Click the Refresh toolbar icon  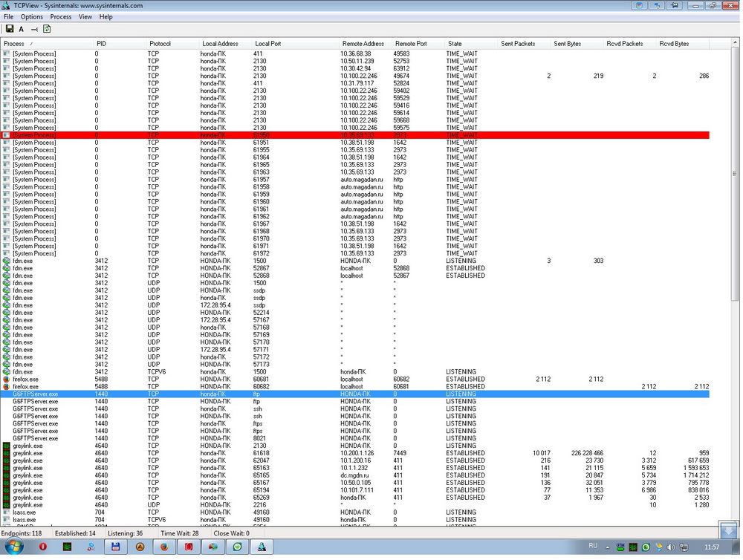pos(47,29)
